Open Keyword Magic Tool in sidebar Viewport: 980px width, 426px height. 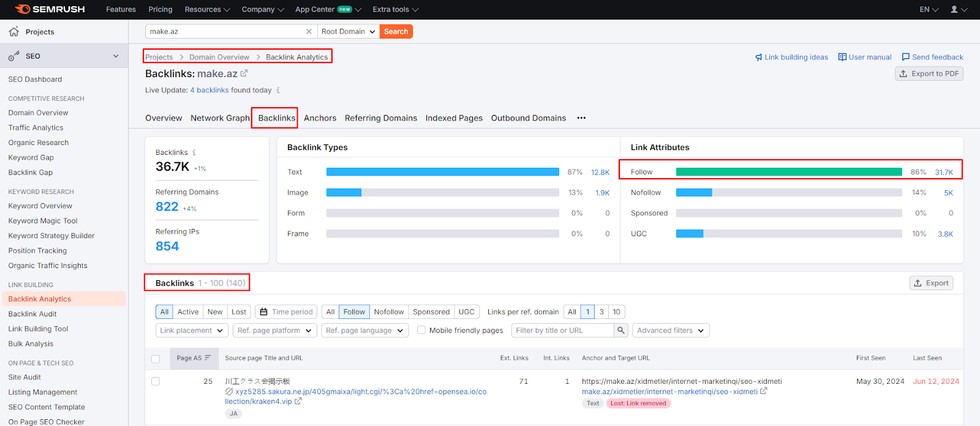pyautogui.click(x=43, y=221)
